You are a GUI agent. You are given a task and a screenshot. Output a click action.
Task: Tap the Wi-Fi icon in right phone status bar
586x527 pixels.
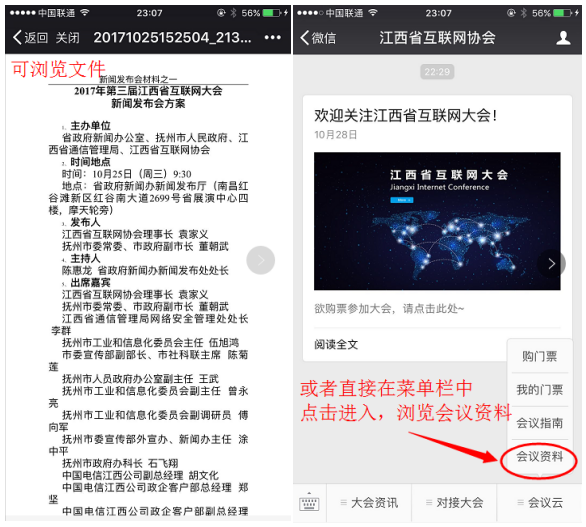click(x=373, y=13)
